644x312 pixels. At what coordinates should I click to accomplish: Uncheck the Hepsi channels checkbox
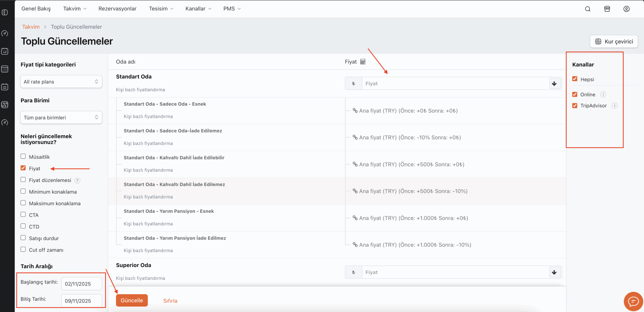click(575, 79)
